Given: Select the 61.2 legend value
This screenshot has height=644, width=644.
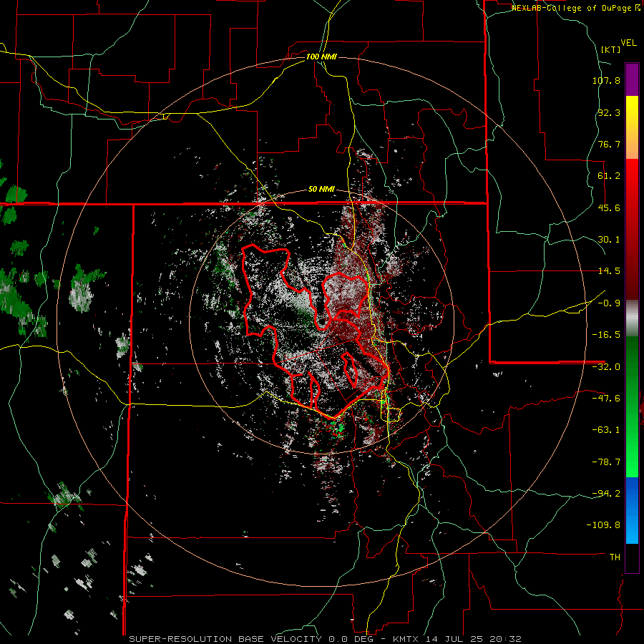Looking at the screenshot, I should pyautogui.click(x=609, y=176).
